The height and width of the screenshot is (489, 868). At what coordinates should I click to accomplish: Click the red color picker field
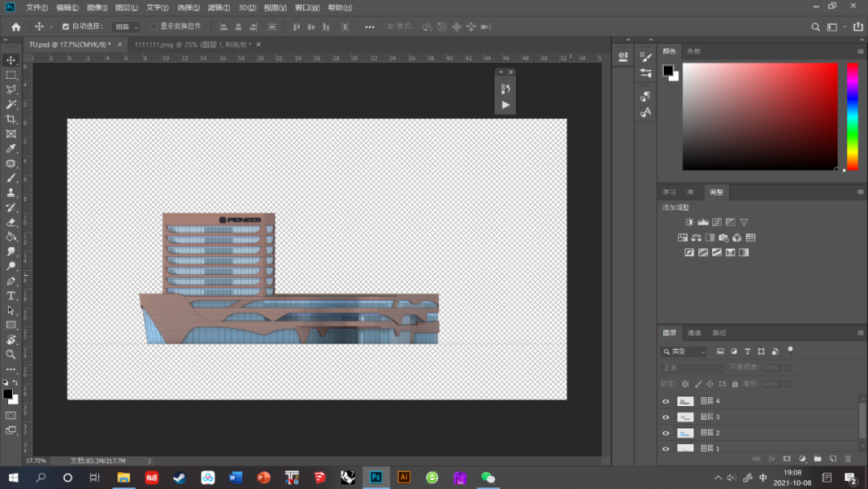(x=759, y=116)
